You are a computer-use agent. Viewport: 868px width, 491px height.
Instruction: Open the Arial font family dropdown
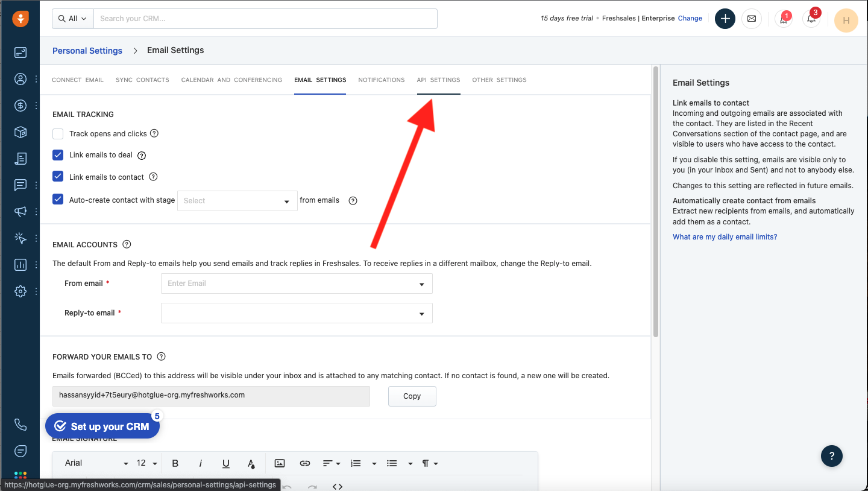96,463
